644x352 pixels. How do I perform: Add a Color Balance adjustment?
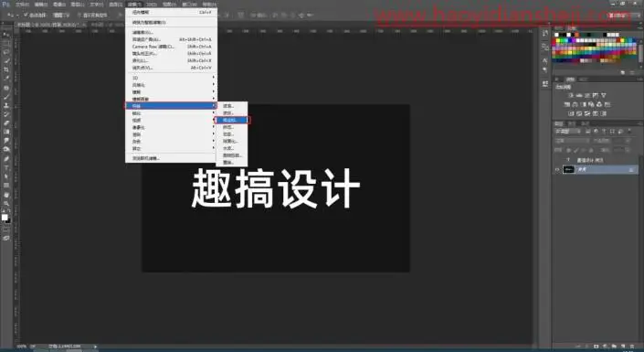pyautogui.click(x=575, y=104)
